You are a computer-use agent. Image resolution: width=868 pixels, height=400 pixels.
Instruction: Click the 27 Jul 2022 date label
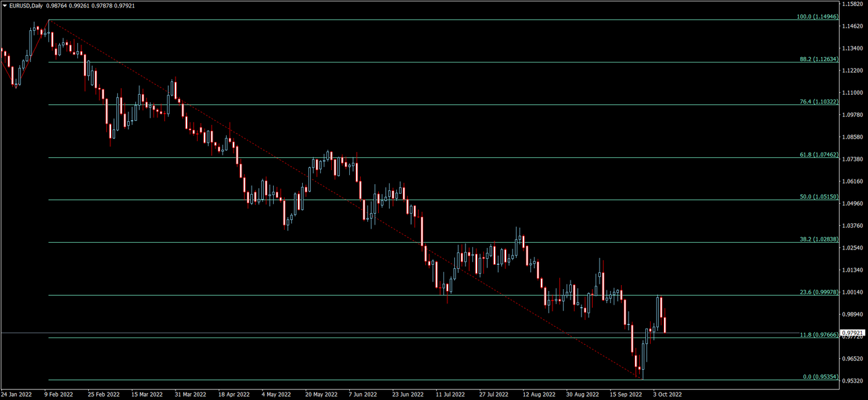pos(495,395)
